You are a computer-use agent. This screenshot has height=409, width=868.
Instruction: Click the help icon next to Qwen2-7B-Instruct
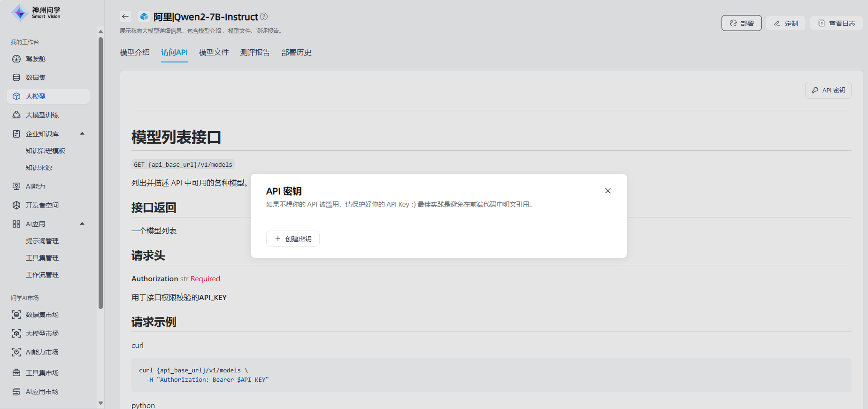coord(264,16)
